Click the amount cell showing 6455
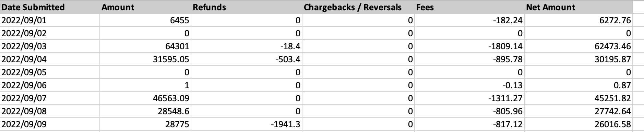This screenshot has height=132, width=644. pos(145,20)
